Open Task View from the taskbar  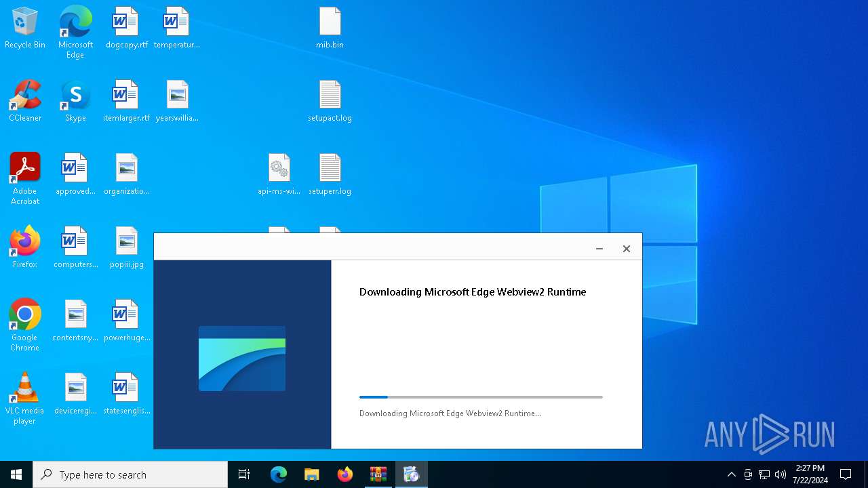click(x=244, y=474)
